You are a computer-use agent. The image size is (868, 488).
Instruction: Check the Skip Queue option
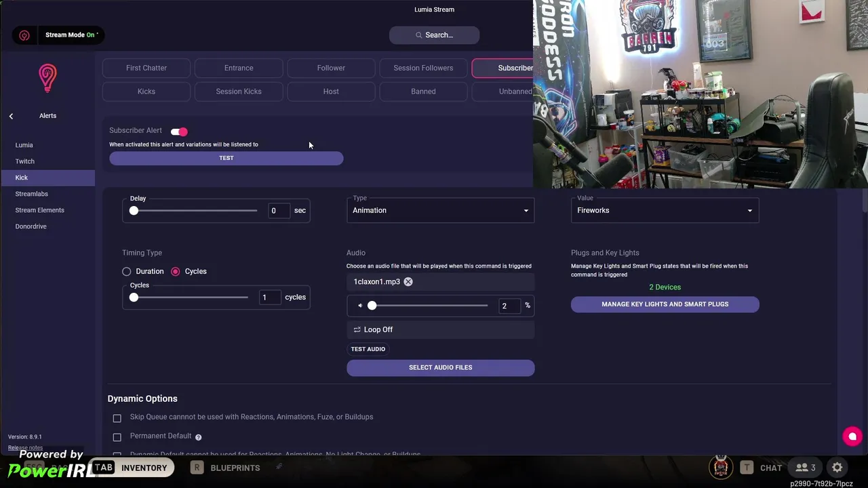click(117, 418)
